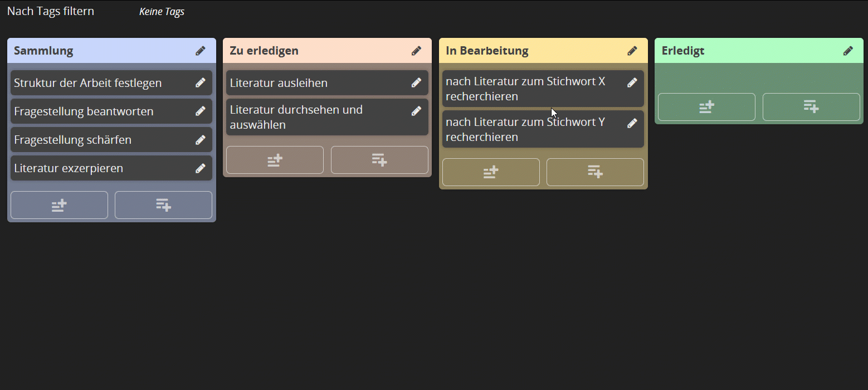
Task: Click the "Nach Tags filtern" label
Action: (50, 11)
